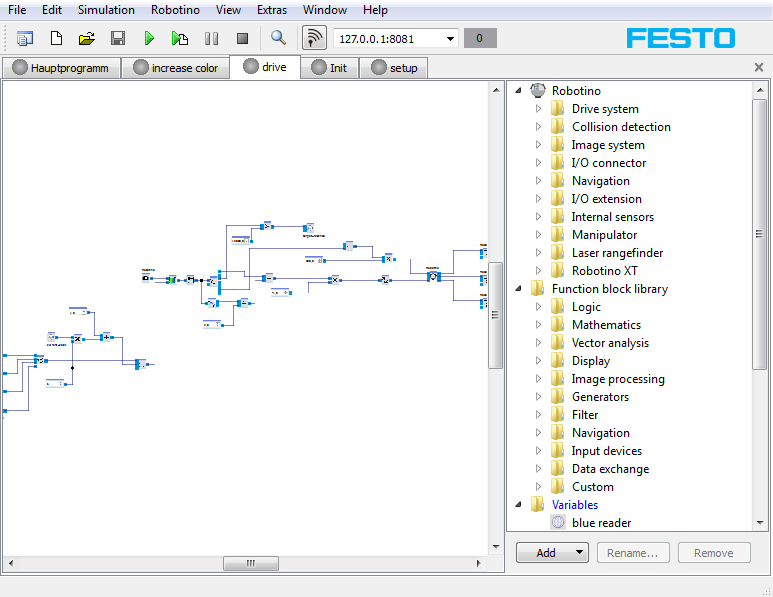
Task: Click the canvas horizontal scrollbar thumb
Action: click(x=250, y=563)
